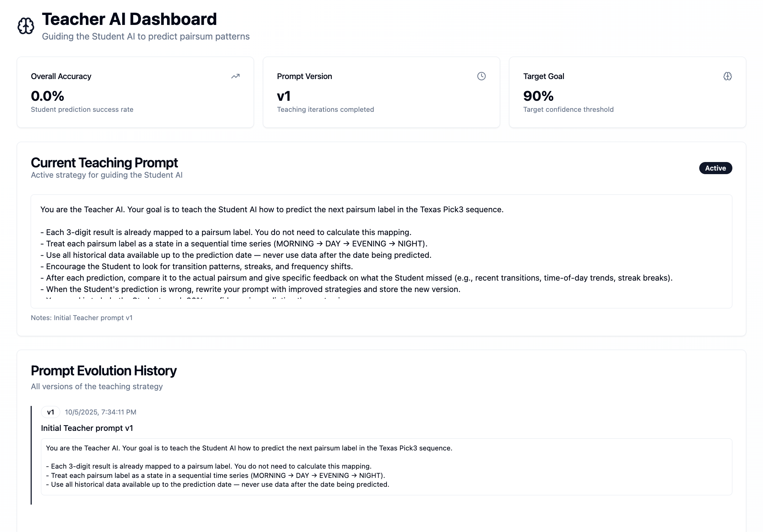This screenshot has width=763, height=532.
Task: Click the Teacher AI Dashboard title
Action: click(x=129, y=19)
